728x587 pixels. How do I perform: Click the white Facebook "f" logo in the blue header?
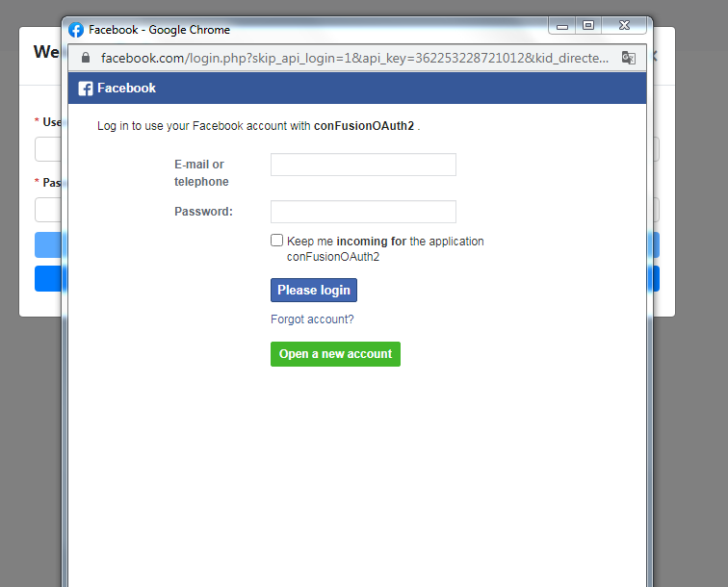coord(86,89)
